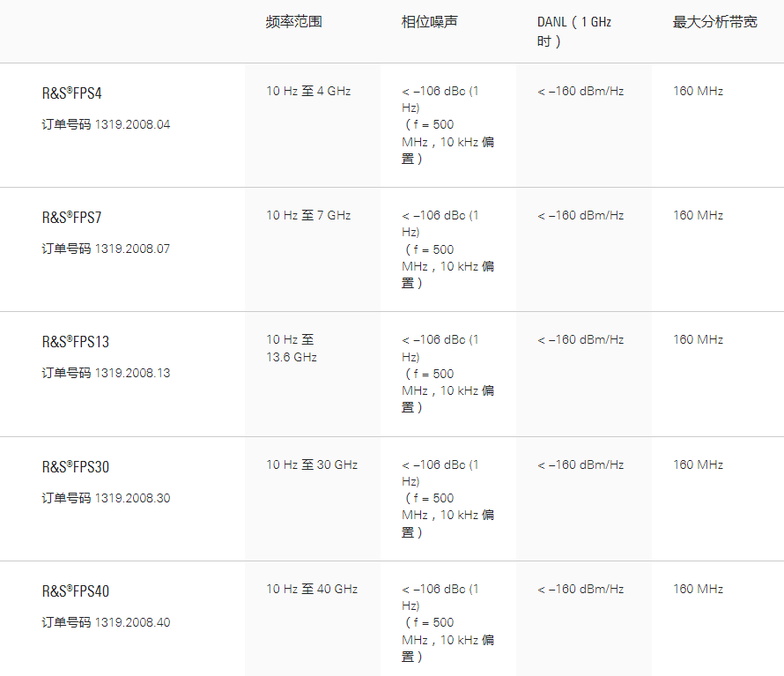The image size is (784, 676).
Task: Click the 10 Hz 至 13.6 GHz cell
Action: (x=292, y=348)
